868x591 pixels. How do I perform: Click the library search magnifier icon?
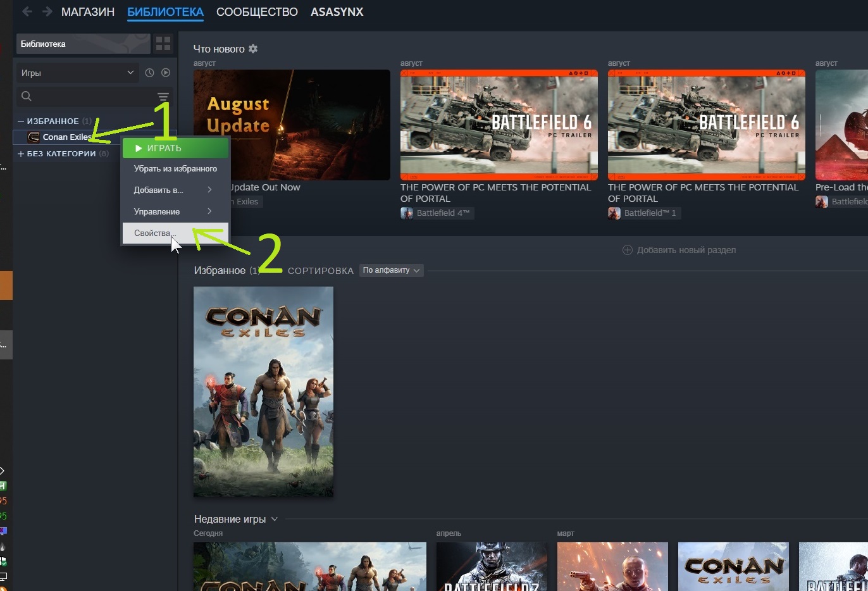click(26, 96)
